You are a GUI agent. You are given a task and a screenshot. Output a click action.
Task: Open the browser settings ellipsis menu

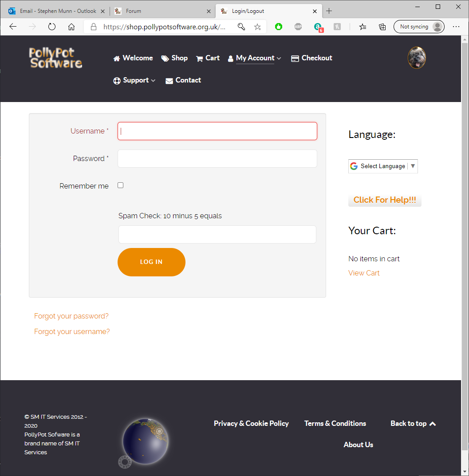click(456, 27)
